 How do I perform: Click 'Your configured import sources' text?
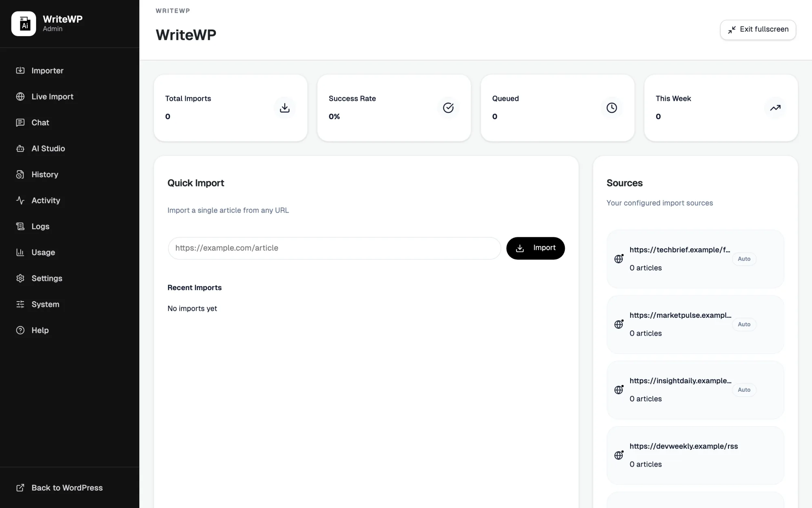click(660, 203)
